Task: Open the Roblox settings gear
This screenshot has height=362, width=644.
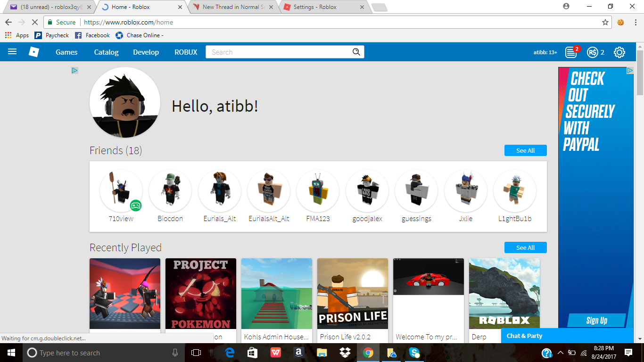Action: tap(619, 52)
